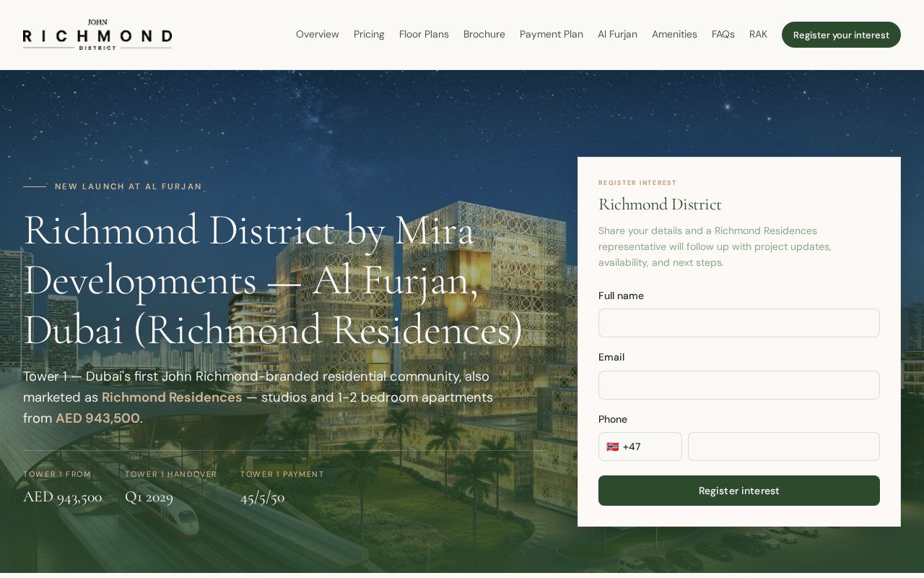Open the Al Furjan nav link

[x=617, y=34]
